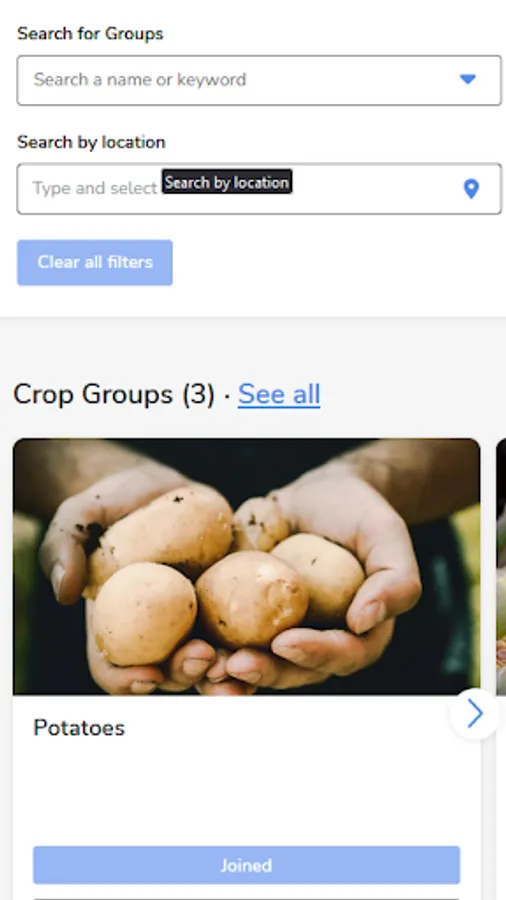Click the Joined button on Potatoes card
This screenshot has width=506, height=900.
(247, 865)
